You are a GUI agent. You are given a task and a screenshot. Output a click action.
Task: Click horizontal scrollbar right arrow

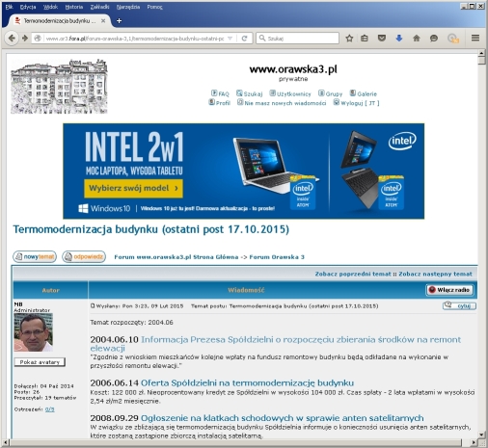(474, 442)
